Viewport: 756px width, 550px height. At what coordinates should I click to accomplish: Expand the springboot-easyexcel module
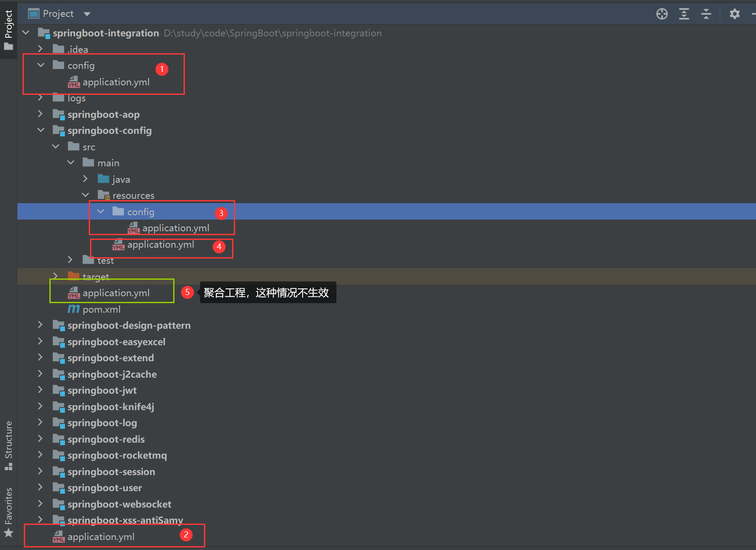40,341
